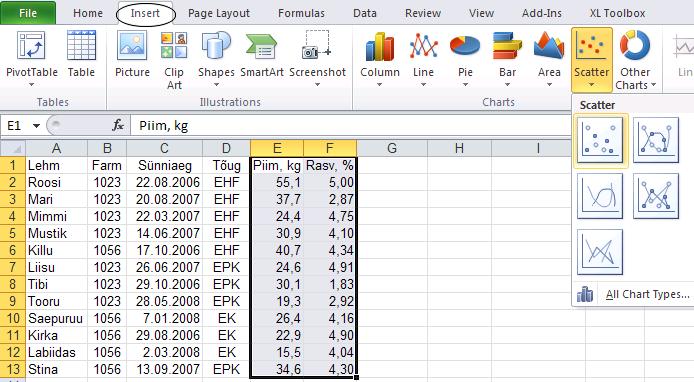Switch to the View tab
Image resolution: width=694 pixels, height=382 pixels.
(481, 13)
